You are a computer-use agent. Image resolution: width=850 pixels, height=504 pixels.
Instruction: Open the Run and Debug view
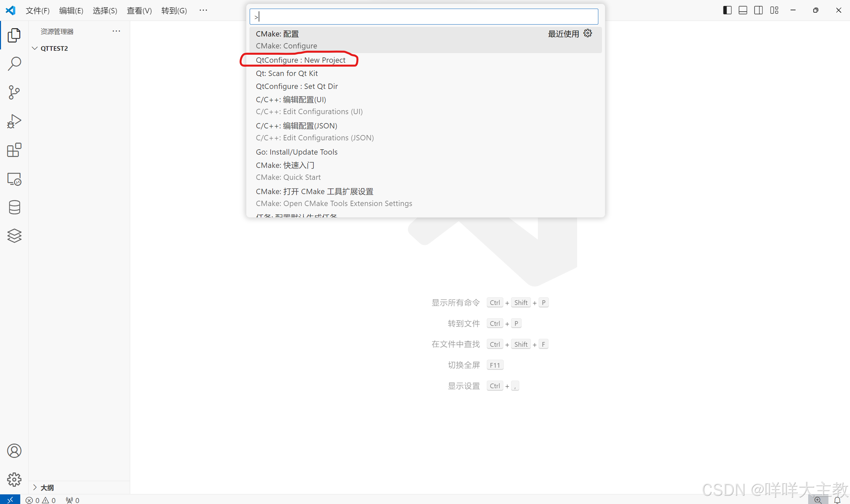click(14, 121)
